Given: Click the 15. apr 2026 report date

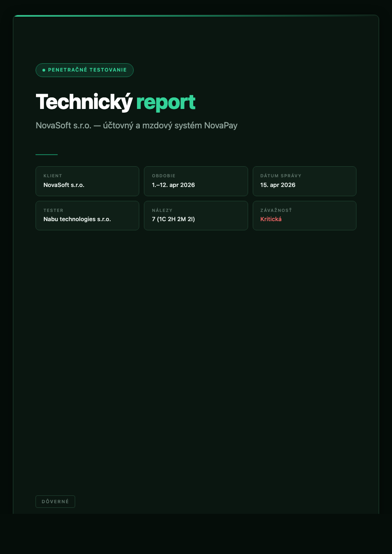Looking at the screenshot, I should [x=278, y=185].
